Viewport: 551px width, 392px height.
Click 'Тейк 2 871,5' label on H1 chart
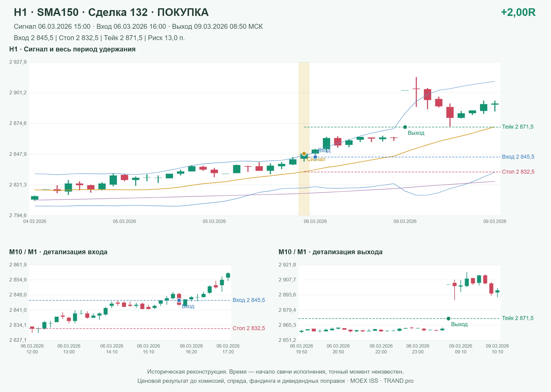click(x=518, y=127)
